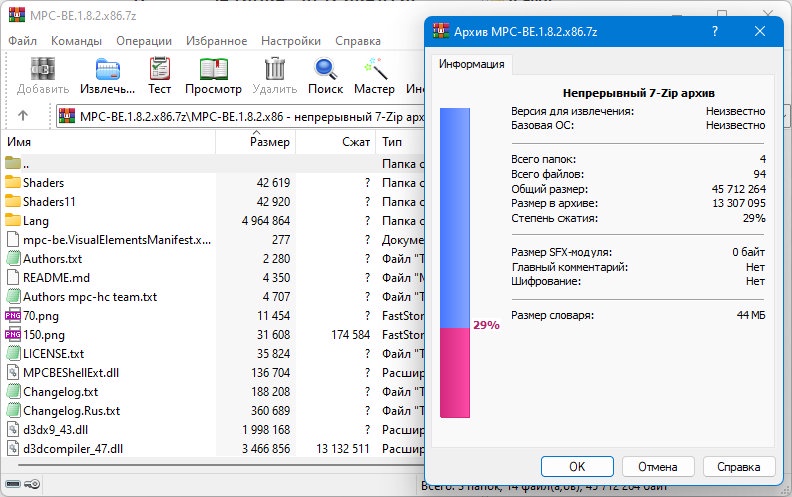Image resolution: width=792 pixels, height=497 pixels.
Task: Click the Удалить trash bin icon
Action: pyautogui.click(x=275, y=69)
